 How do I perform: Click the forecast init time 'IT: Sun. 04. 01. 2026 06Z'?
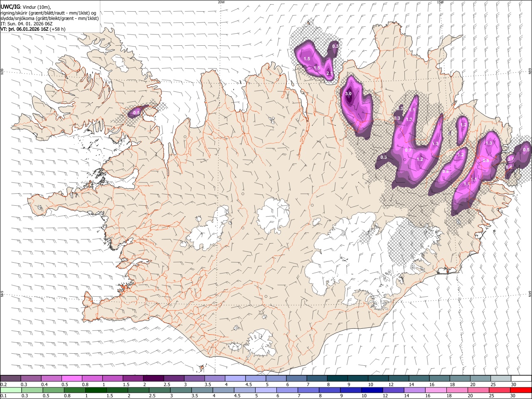[27, 24]
